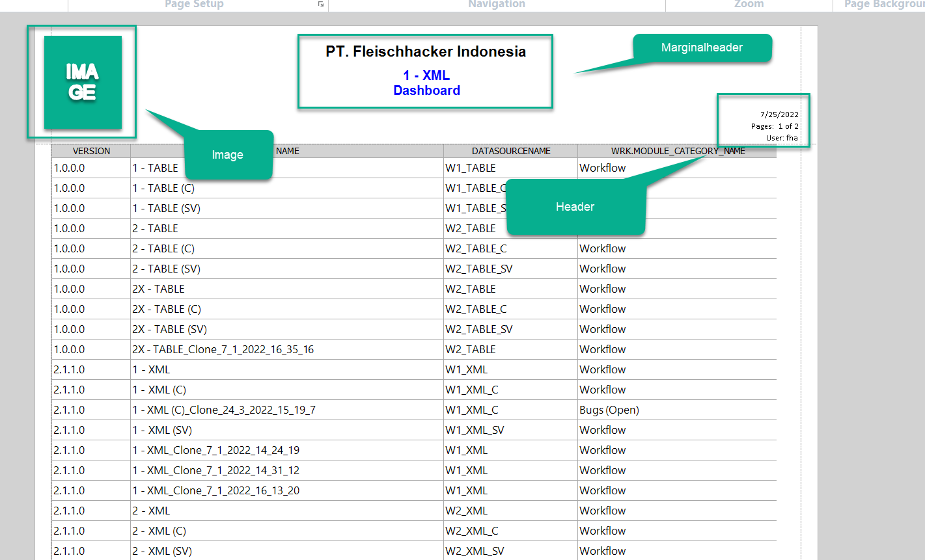The width and height of the screenshot is (925, 560).
Task: Select the blue 1 - XML Dashboard subtitle
Action: click(x=426, y=83)
